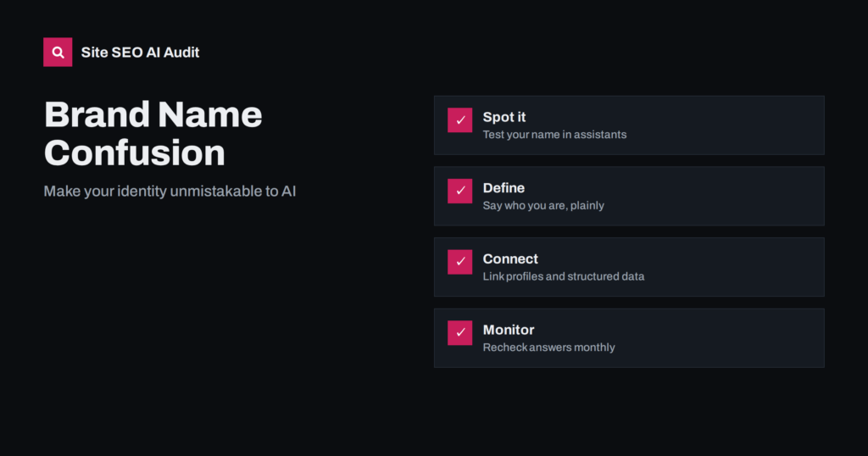The height and width of the screenshot is (456, 868).
Task: Click the Site SEO AI Audit title
Action: pos(140,53)
